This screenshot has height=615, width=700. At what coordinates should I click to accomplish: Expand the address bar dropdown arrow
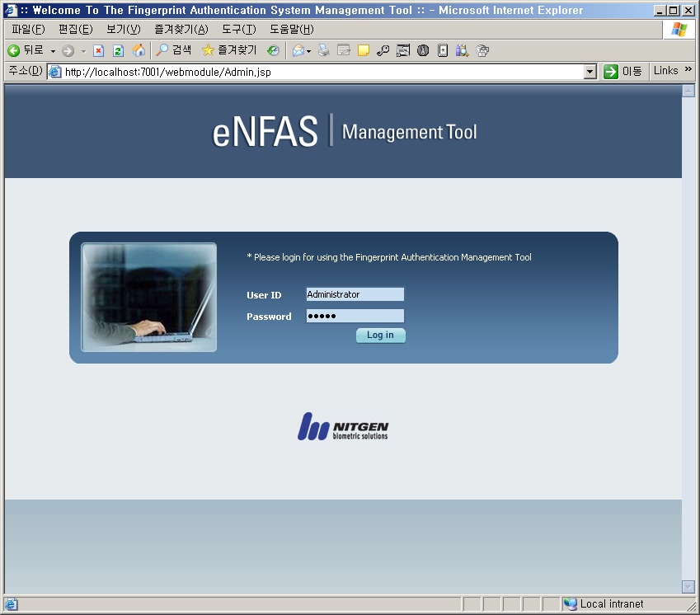point(590,72)
